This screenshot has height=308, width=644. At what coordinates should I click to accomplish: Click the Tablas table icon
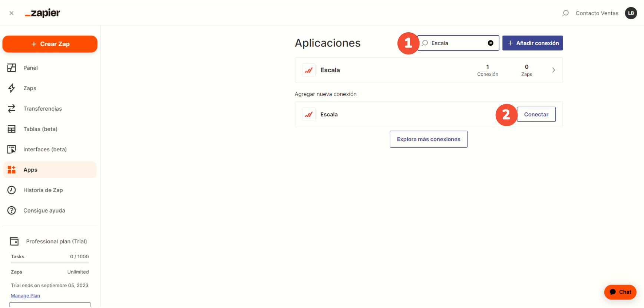click(11, 129)
